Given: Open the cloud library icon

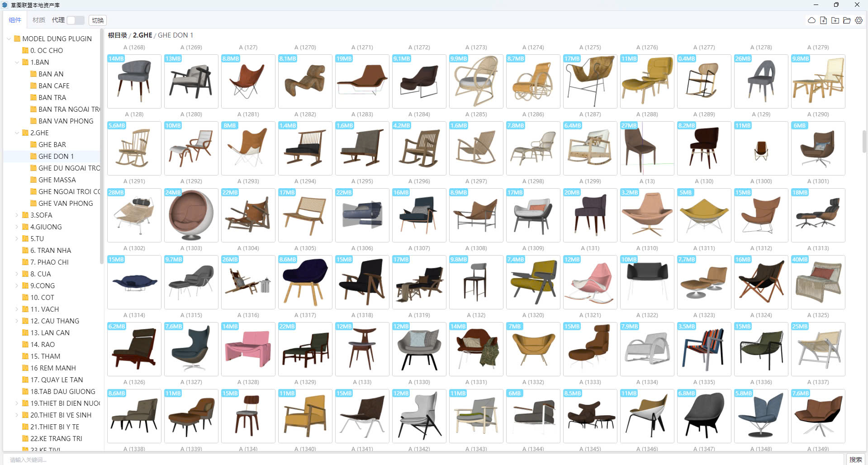Looking at the screenshot, I should tap(811, 20).
